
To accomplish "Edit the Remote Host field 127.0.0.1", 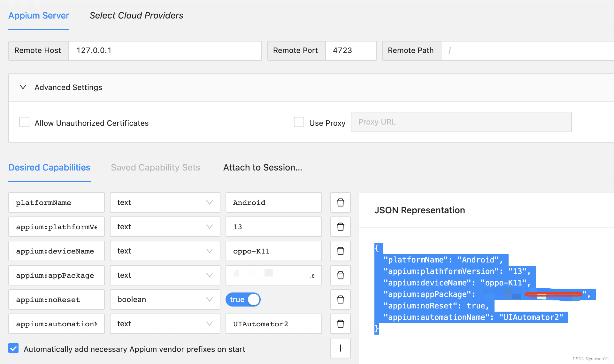I will (x=165, y=50).
